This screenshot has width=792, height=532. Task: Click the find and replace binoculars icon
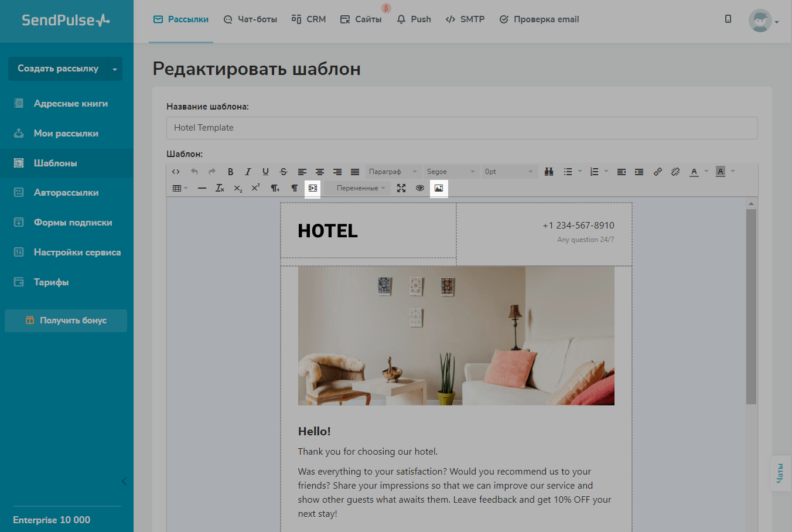(549, 172)
